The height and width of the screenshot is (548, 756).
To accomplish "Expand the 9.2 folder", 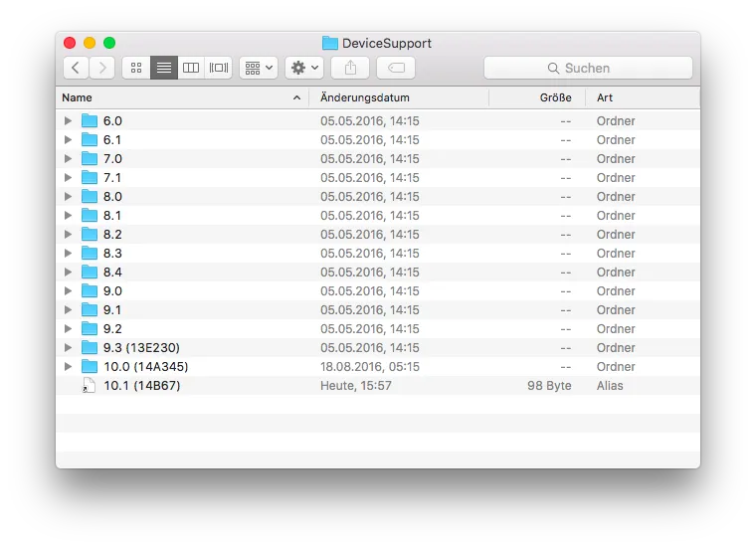I will point(68,329).
